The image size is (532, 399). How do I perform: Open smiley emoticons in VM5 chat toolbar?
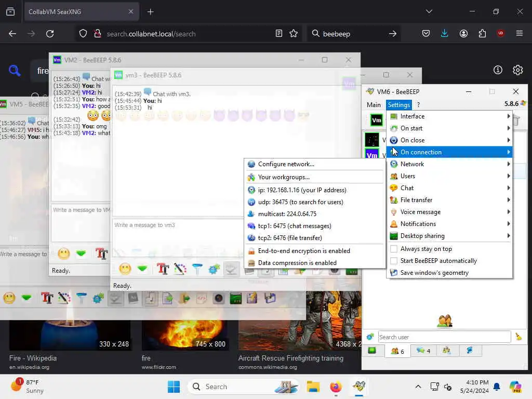tap(9, 298)
